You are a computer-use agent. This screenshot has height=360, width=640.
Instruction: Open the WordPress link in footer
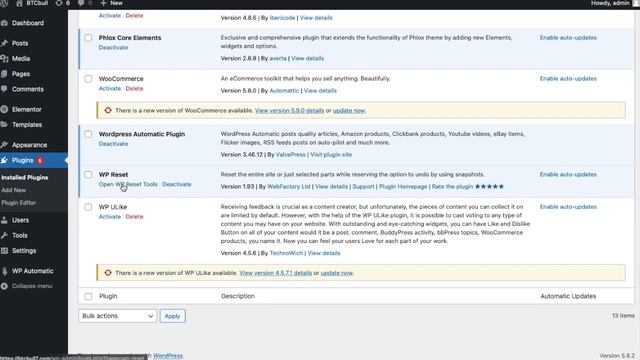click(168, 356)
